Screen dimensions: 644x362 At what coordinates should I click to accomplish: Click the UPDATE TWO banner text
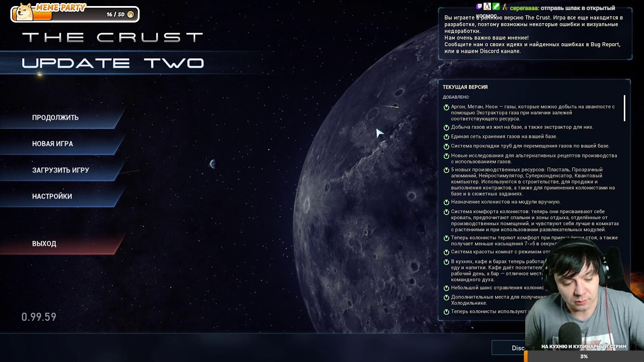coord(113,63)
